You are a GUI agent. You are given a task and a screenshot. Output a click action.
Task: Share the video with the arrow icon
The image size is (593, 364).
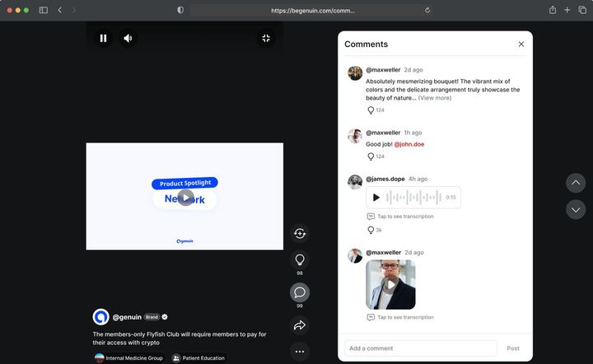(300, 325)
